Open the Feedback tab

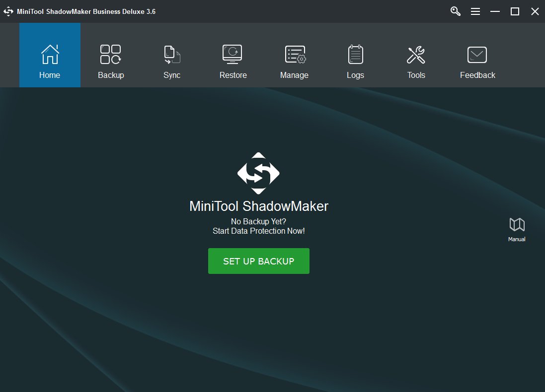click(x=477, y=55)
